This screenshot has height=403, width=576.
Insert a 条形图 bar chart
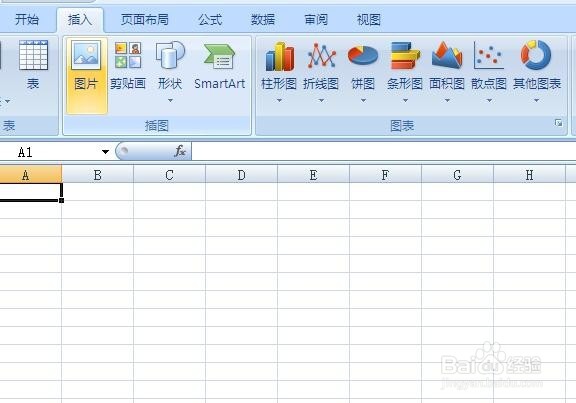(405, 65)
